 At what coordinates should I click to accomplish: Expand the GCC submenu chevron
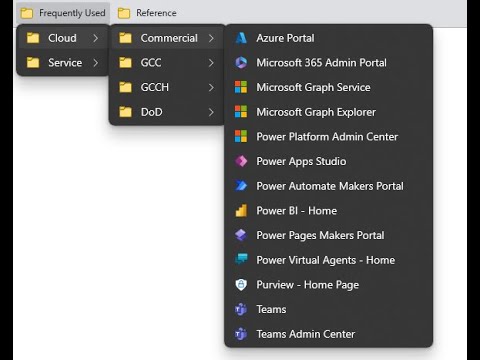pyautogui.click(x=211, y=63)
